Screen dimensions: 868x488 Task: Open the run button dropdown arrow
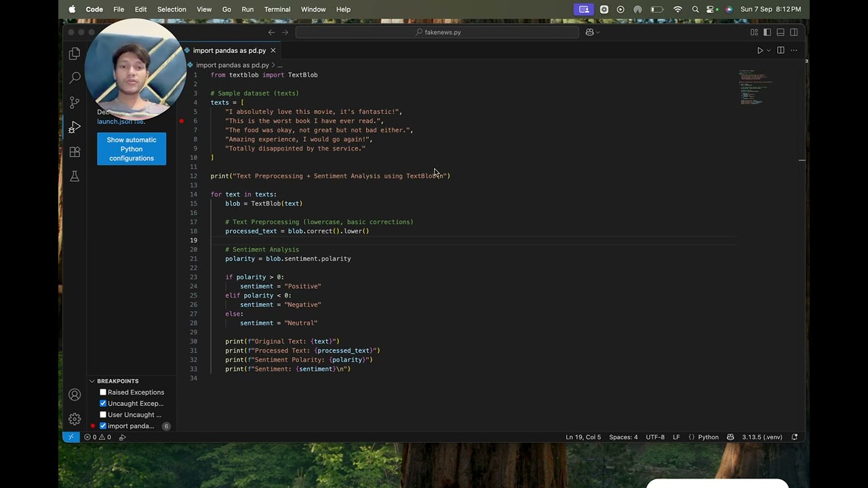point(768,50)
